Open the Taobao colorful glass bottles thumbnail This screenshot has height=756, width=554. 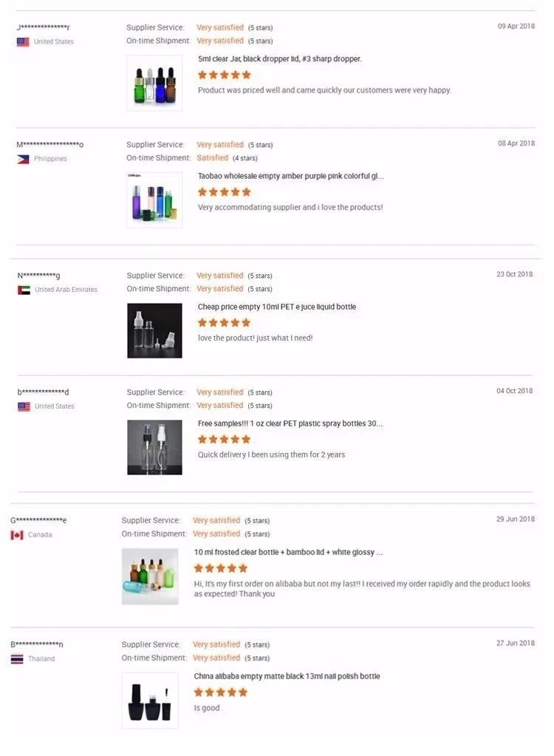coord(154,200)
